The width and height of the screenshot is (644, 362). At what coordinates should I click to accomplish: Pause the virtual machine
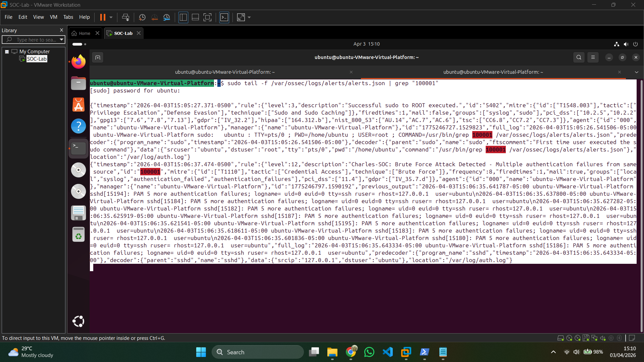click(103, 17)
